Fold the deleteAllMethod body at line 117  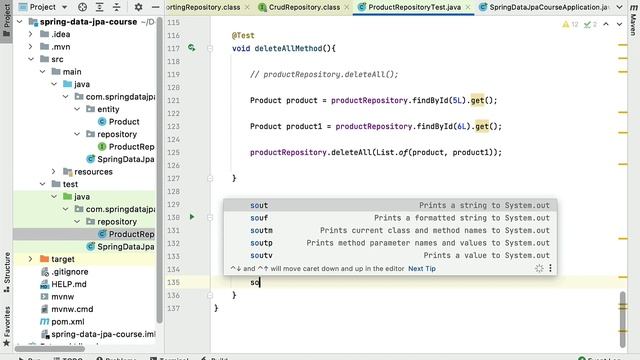210,48
